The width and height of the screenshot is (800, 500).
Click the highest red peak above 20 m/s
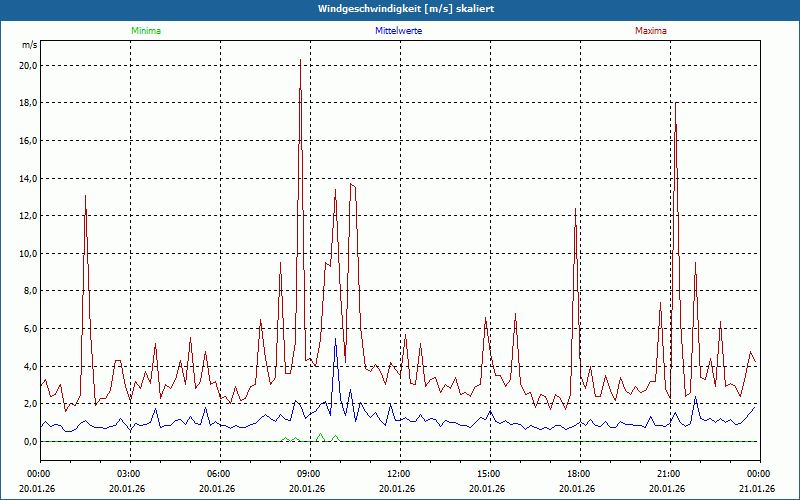point(300,60)
